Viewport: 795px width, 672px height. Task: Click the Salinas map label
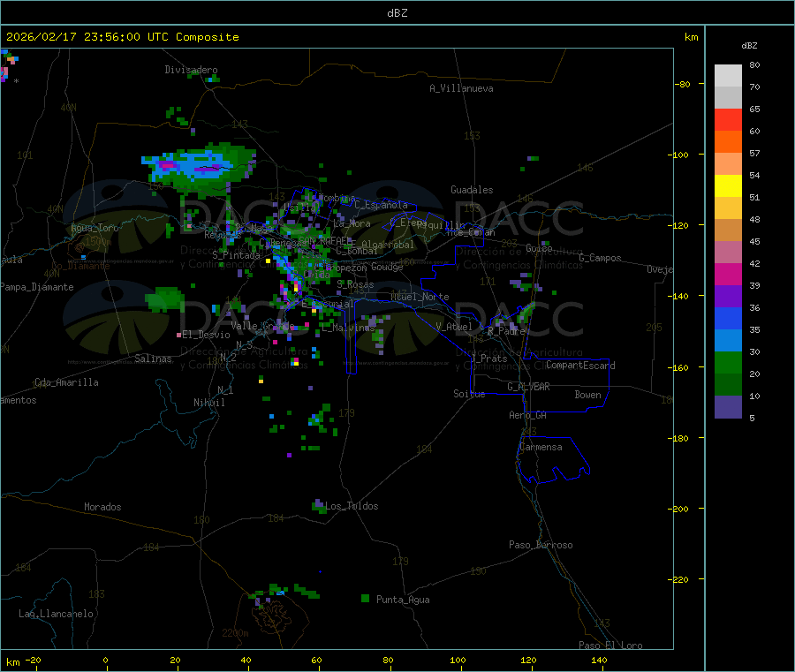(153, 359)
